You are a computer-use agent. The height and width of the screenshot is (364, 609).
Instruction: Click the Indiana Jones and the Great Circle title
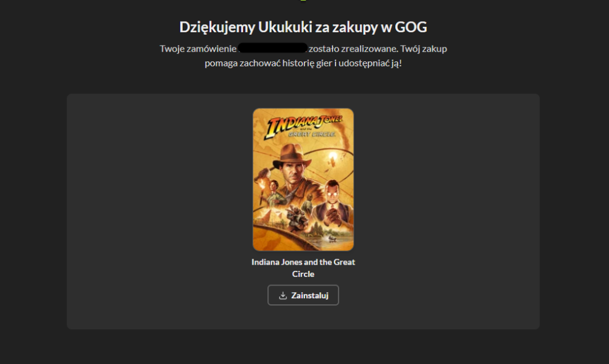click(303, 268)
